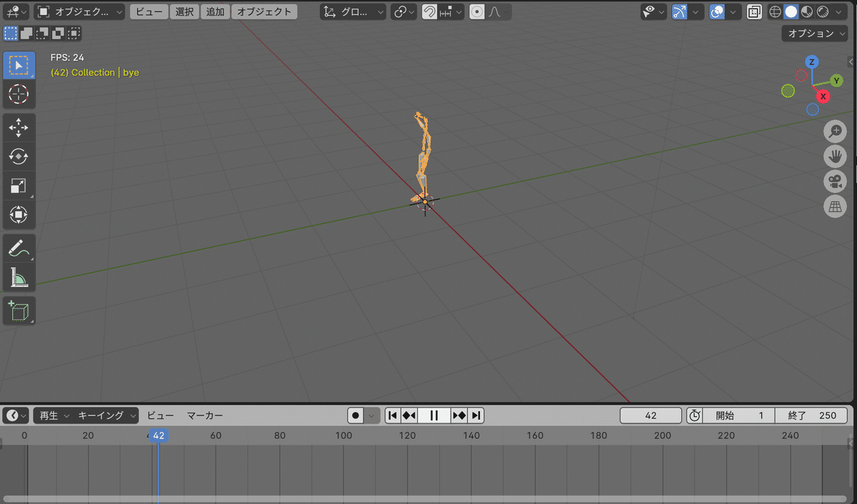857x504 pixels.
Task: Toggle camera view with camera icon
Action: pyautogui.click(x=835, y=181)
